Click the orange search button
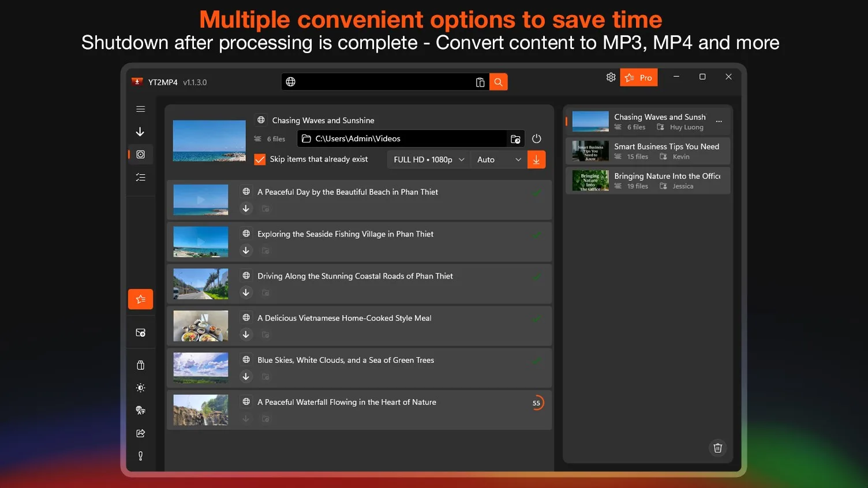Image resolution: width=868 pixels, height=488 pixels. click(x=499, y=82)
